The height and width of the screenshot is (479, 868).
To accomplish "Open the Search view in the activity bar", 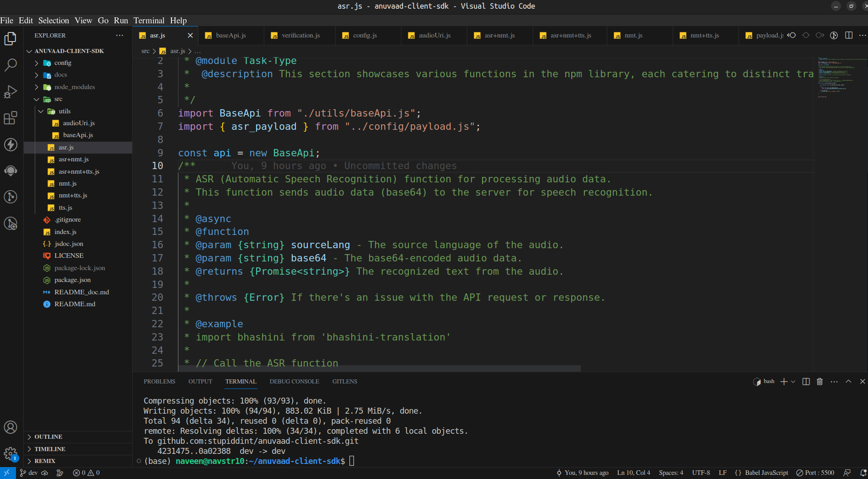I will click(11, 65).
